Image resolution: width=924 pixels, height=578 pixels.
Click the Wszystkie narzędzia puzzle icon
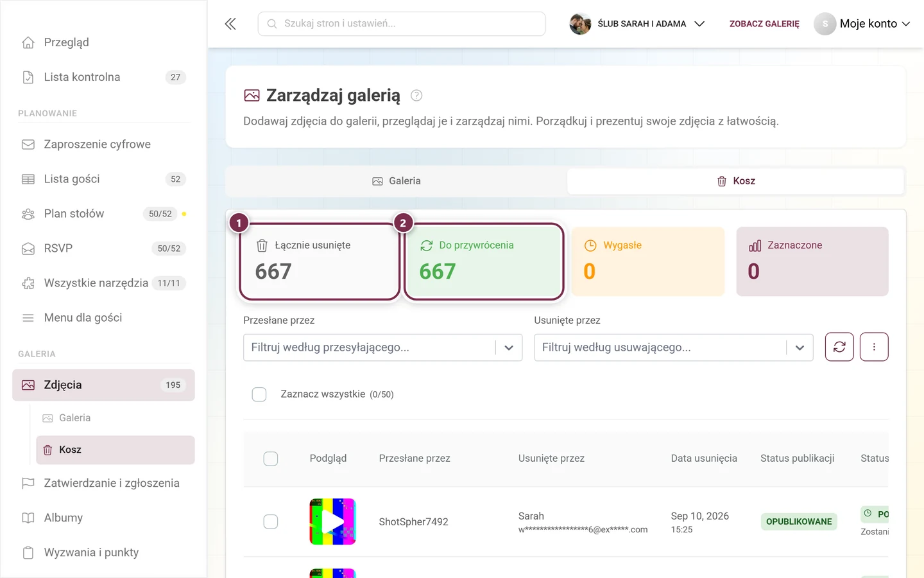pyautogui.click(x=28, y=283)
